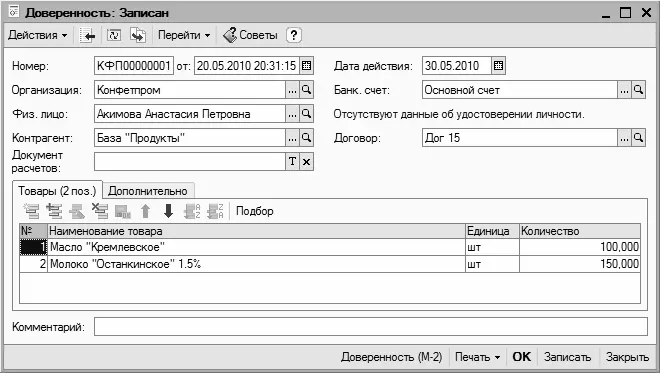
Task: Click the refresh document icon in toolbar
Action: click(114, 35)
